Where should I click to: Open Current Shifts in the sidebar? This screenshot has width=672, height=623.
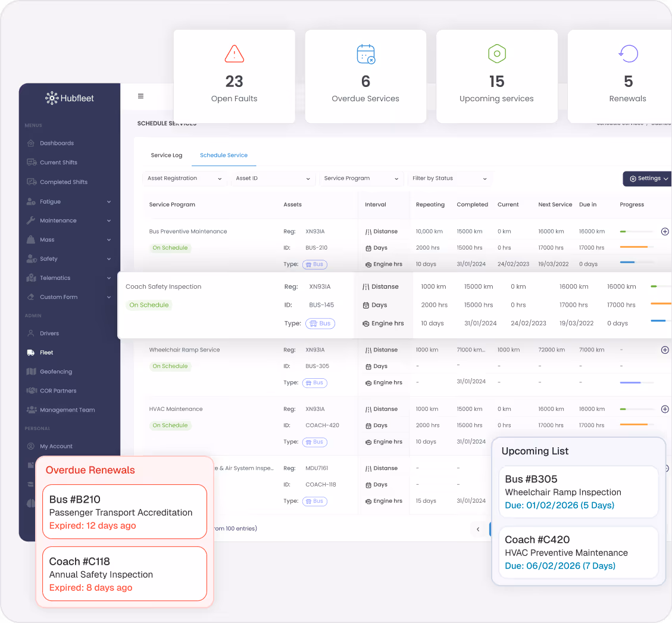pyautogui.click(x=58, y=163)
